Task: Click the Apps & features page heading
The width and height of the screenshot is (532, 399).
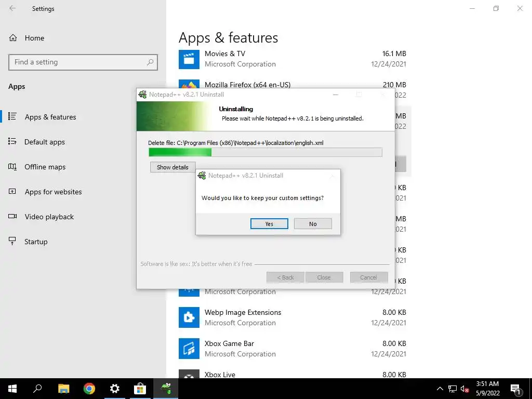Action: click(x=229, y=37)
